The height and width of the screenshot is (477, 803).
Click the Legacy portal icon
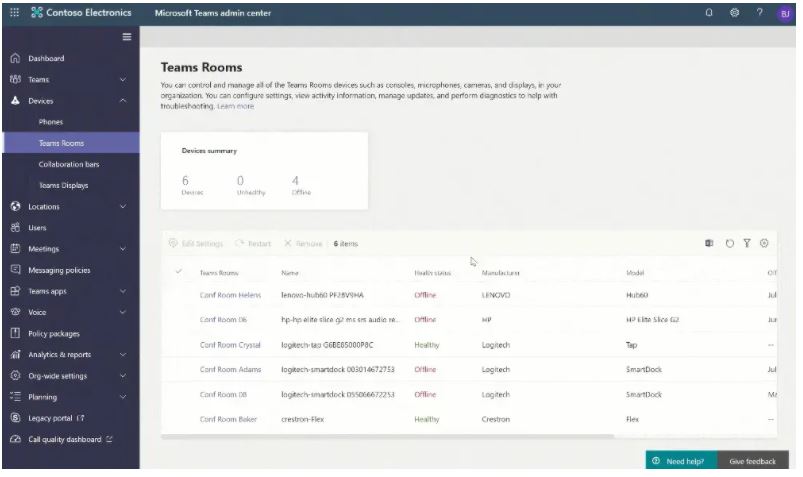pyautogui.click(x=15, y=418)
